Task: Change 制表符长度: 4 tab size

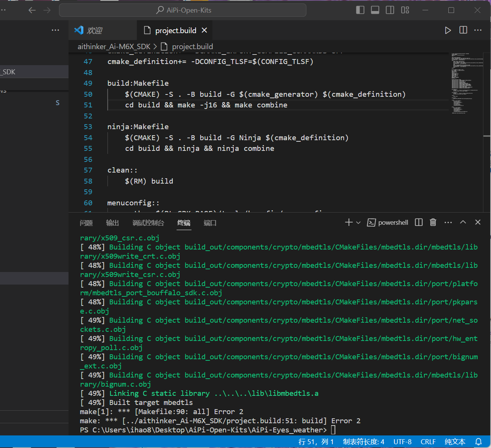Action: [x=363, y=442]
